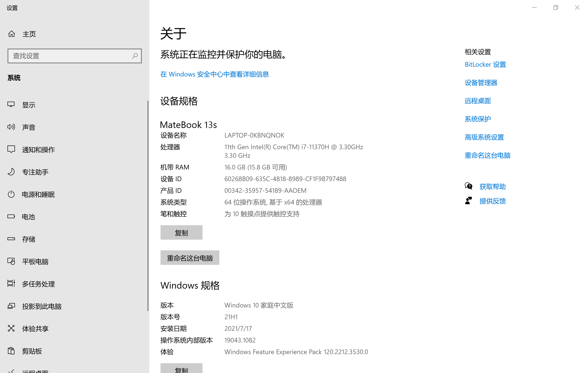Click the sidebar vertical scrollbar
The image size is (588, 373).
tap(148, 206)
